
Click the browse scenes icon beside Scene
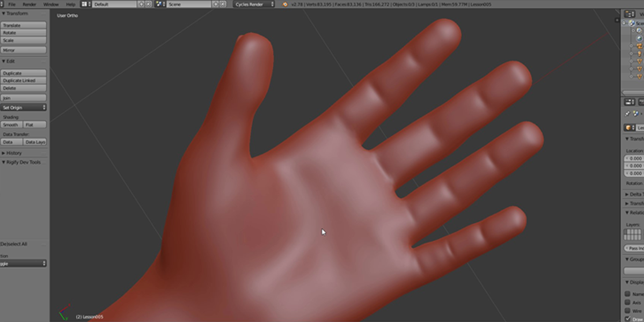point(157,4)
